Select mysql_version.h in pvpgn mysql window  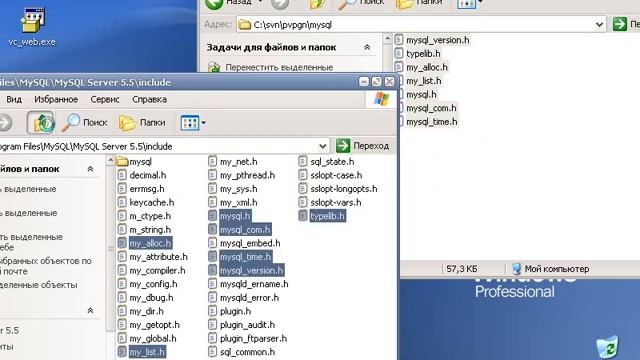tap(432, 40)
